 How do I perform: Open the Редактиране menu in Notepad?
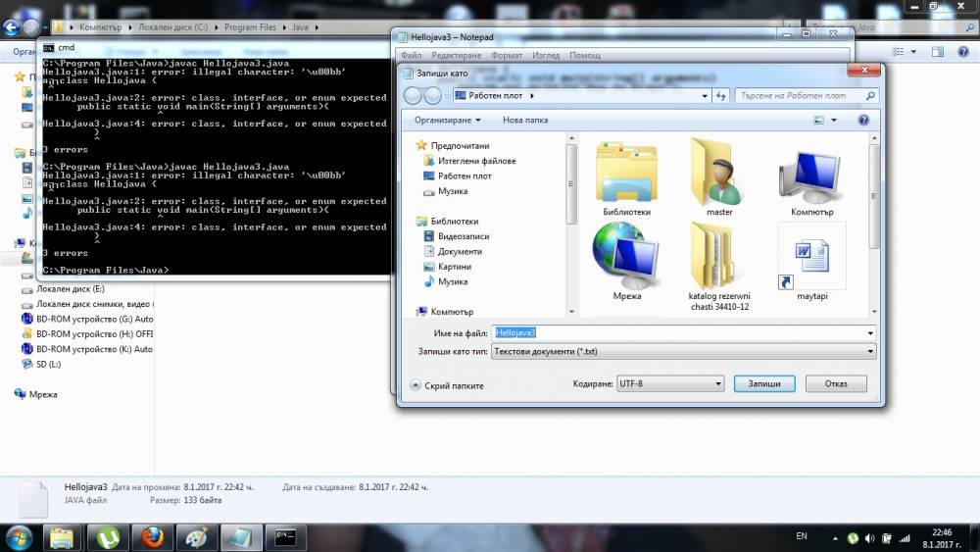(457, 55)
